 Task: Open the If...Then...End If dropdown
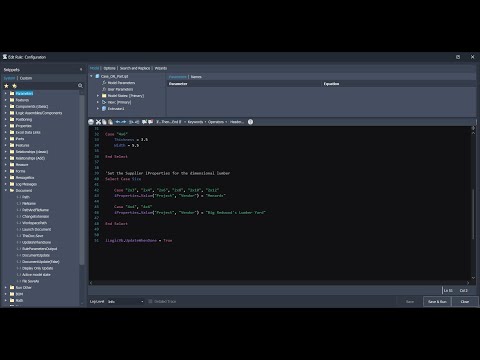coord(171,122)
